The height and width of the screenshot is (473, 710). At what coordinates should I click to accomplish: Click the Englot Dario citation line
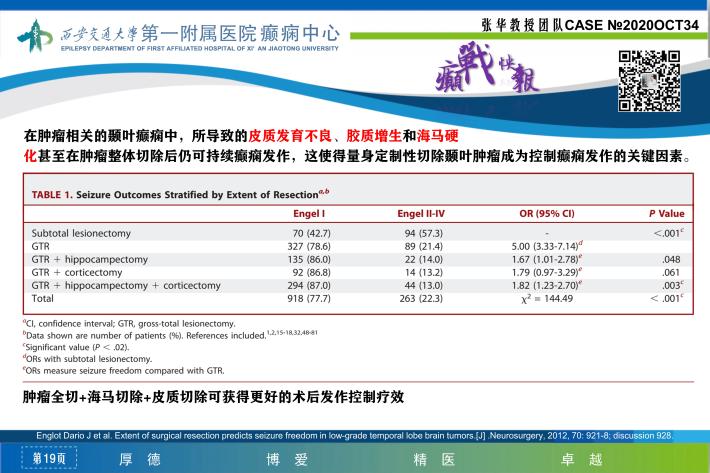tap(354, 436)
